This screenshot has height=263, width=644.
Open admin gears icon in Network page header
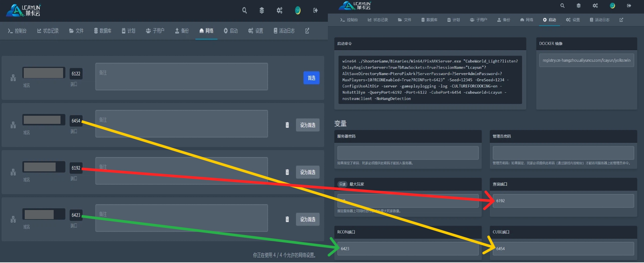pos(279,11)
